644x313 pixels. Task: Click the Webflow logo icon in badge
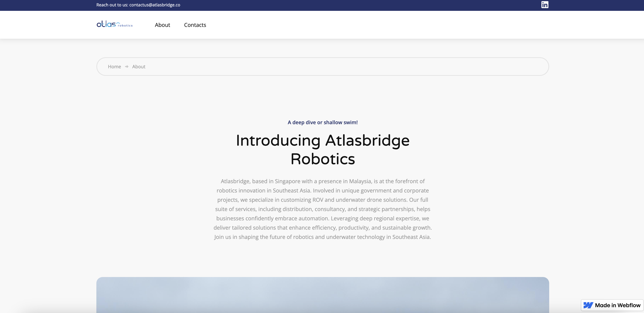pyautogui.click(x=588, y=305)
